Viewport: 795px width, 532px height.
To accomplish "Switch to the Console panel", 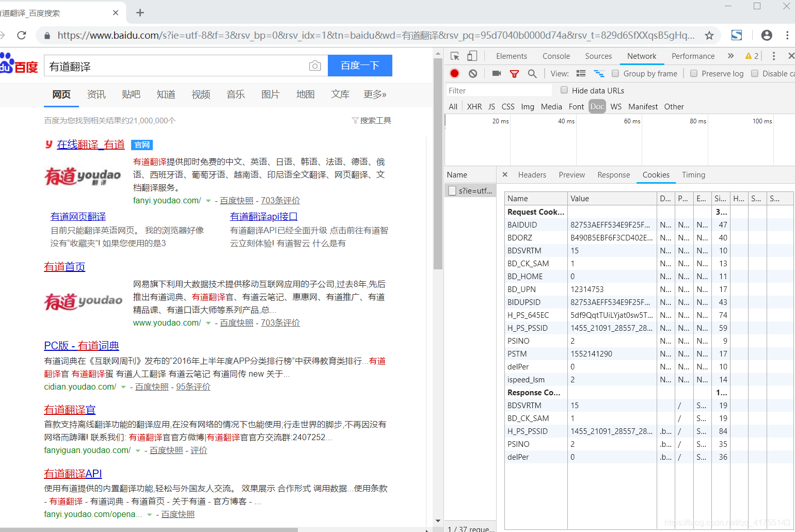I will (x=556, y=56).
